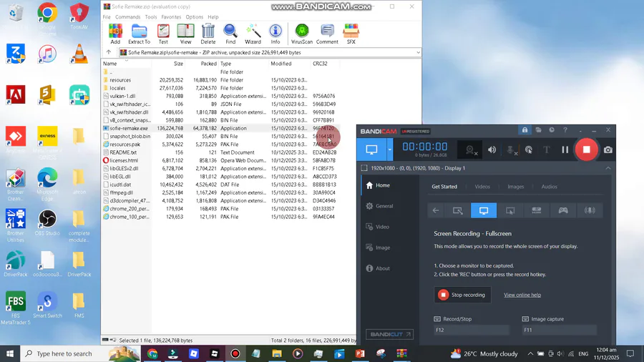Run the Test archive tool
Screen dimensions: 644x362
pos(163,34)
